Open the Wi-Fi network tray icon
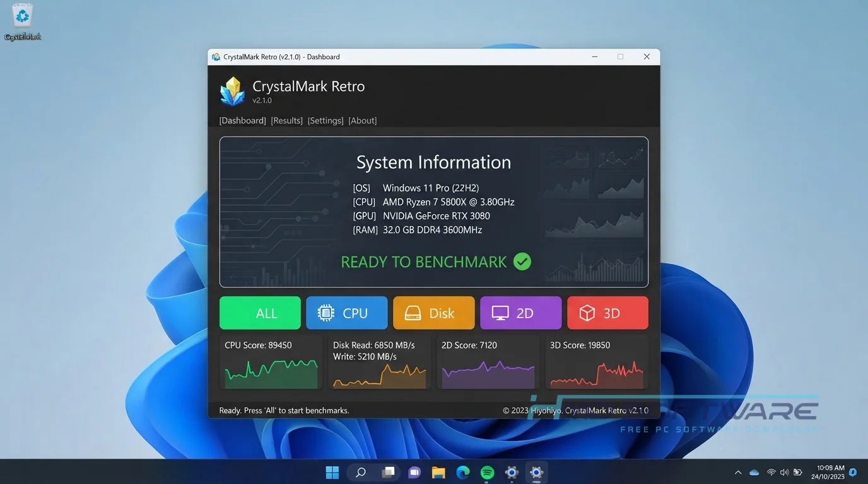The width and height of the screenshot is (868, 484). tap(771, 472)
